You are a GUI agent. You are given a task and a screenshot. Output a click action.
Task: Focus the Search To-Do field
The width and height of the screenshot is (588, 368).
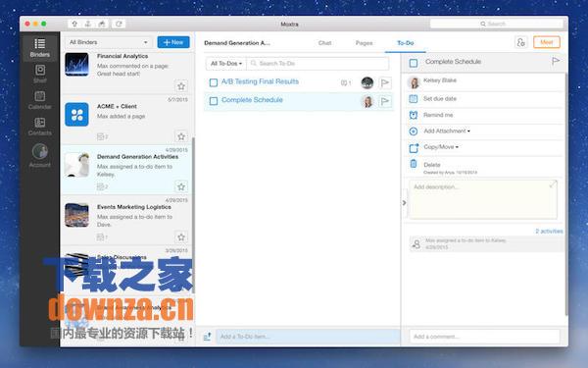click(318, 64)
